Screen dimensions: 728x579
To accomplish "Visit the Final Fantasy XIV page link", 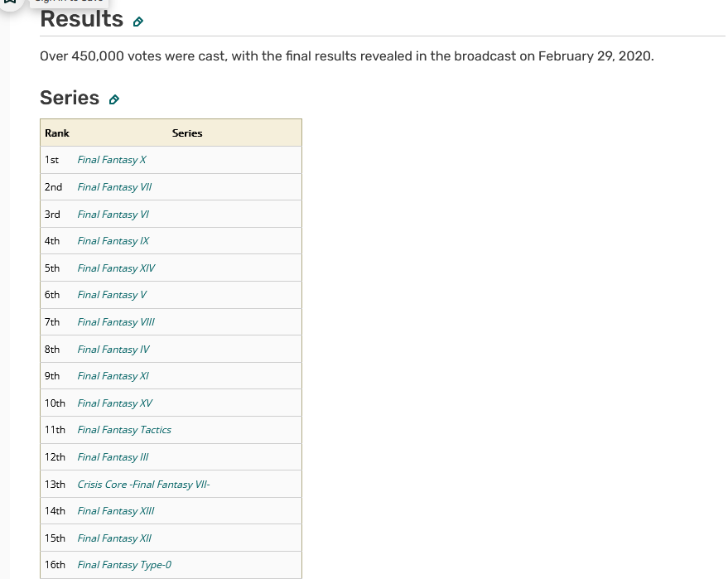I will coord(116,268).
